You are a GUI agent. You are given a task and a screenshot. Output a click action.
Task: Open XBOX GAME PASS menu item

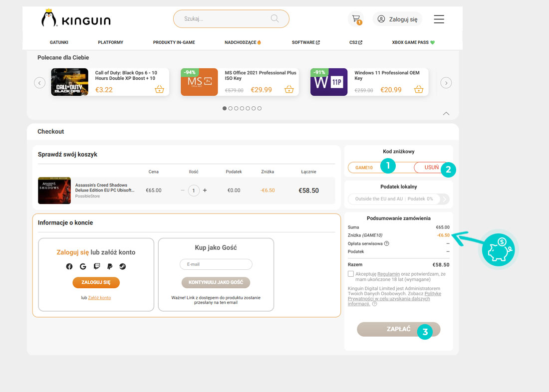[x=413, y=42]
